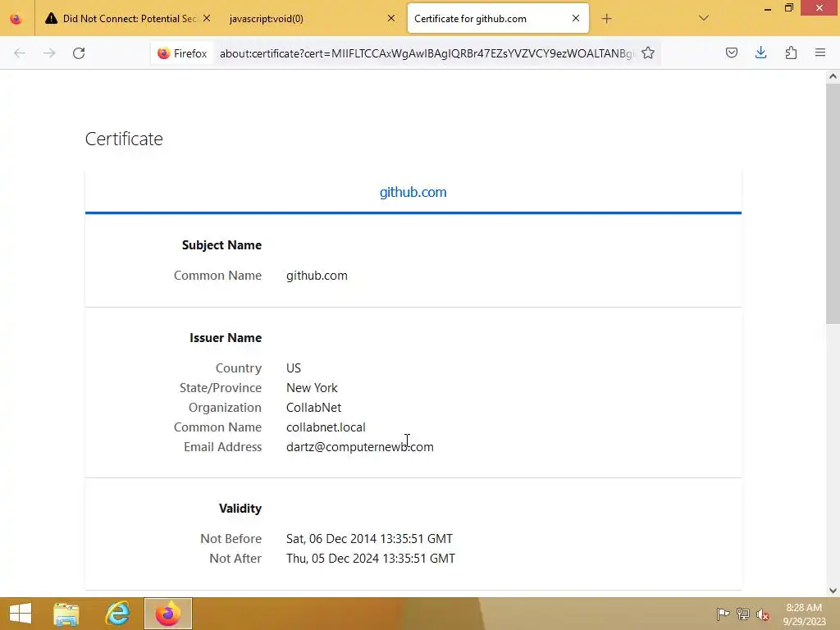Screen dimensions: 840x630
Task: Open Action Center flag in system tray
Action: [x=723, y=614]
